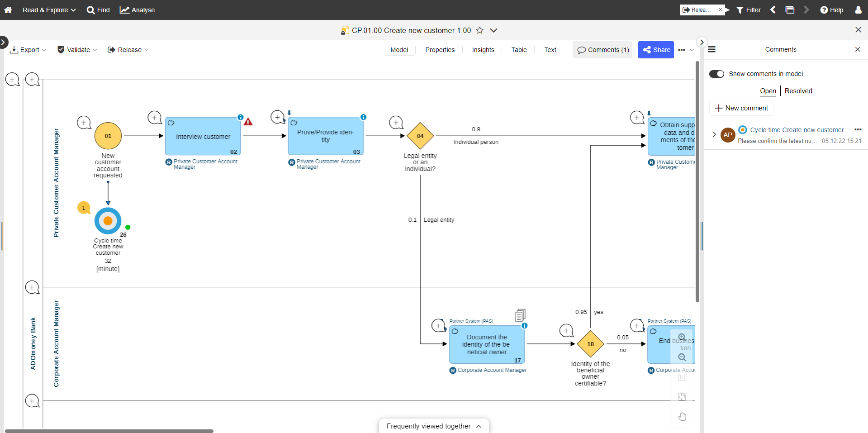Click the Share button
This screenshot has width=868, height=433.
pos(656,50)
